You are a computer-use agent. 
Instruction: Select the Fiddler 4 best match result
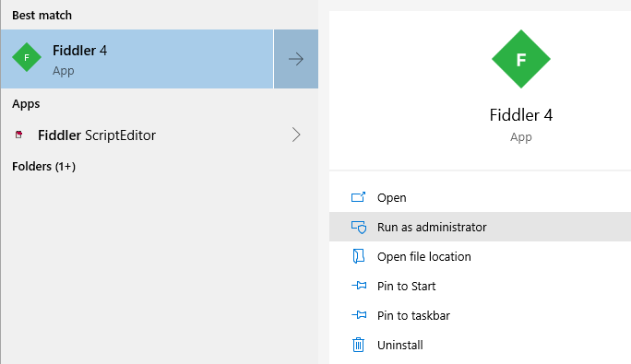click(137, 59)
